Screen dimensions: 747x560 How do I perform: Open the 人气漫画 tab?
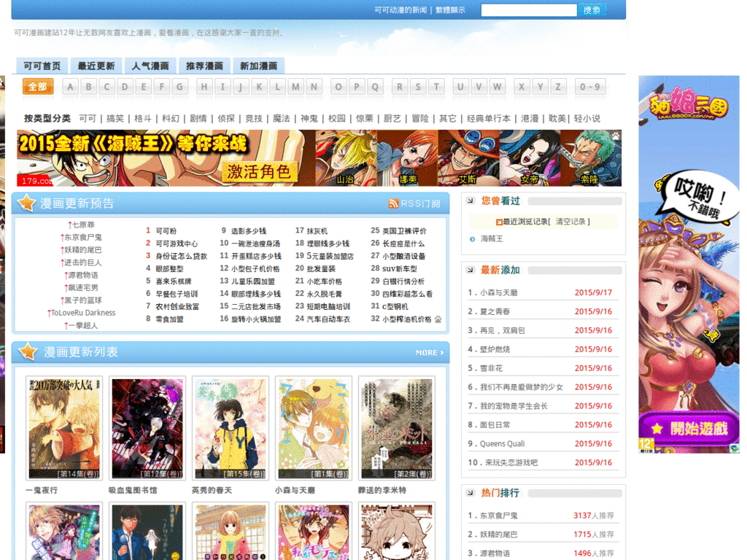pos(150,66)
